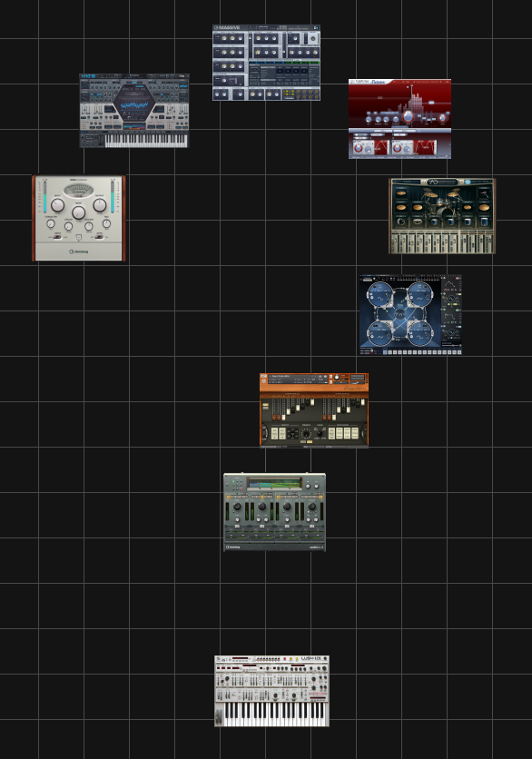Click the Input knob on the tube compressor

click(x=57, y=205)
